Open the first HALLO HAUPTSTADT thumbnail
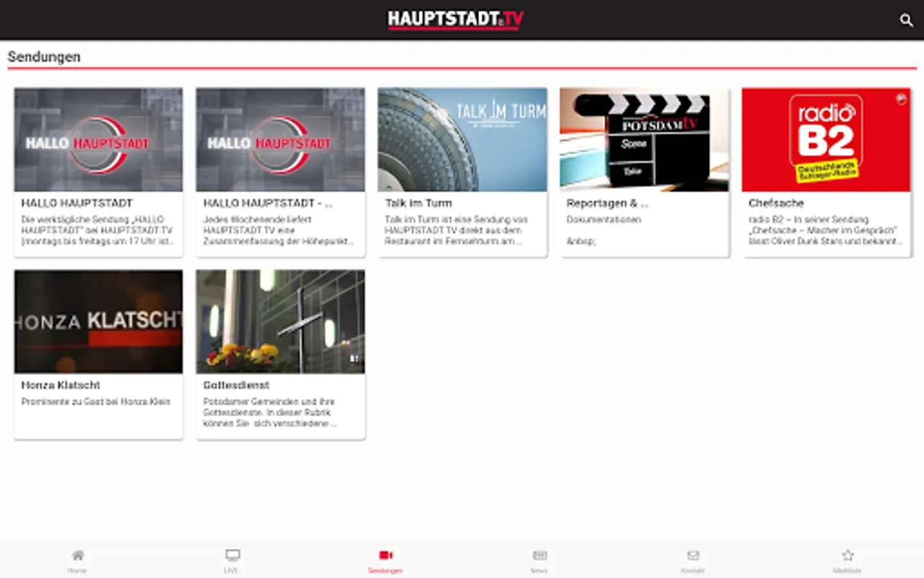The image size is (924, 578). (x=98, y=139)
